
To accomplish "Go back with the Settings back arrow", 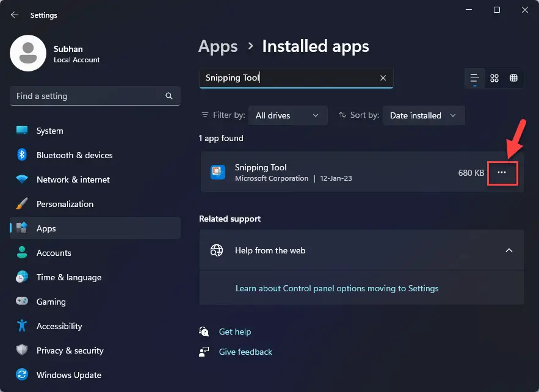I will click(x=15, y=15).
